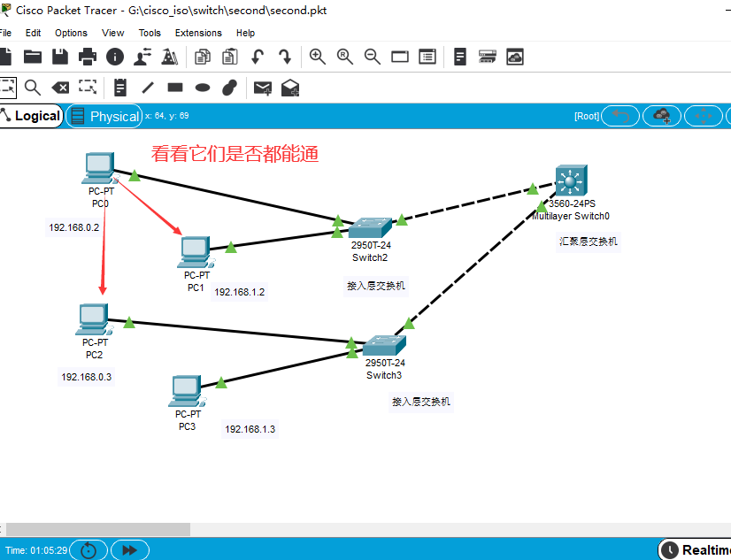Screen dimensions: 731x560
Task: Click the Copy icon
Action: tap(203, 57)
